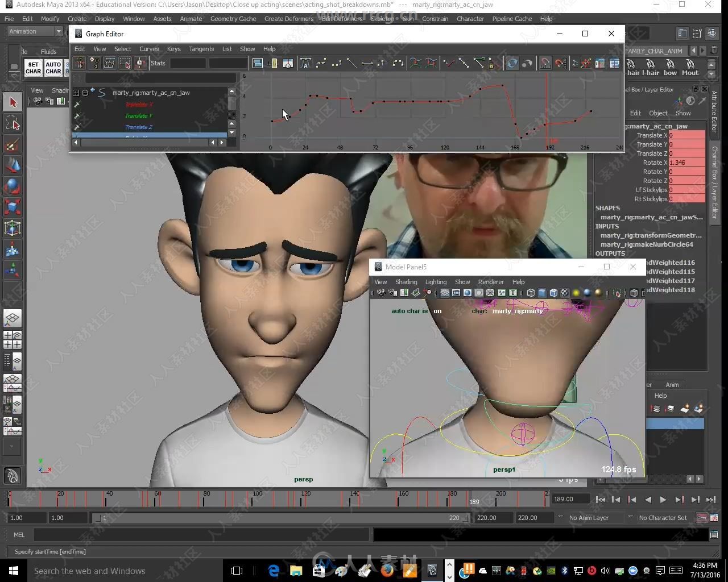Activate the Show Manipulator tool
Viewport: 728px width, 582px height.
(x=13, y=270)
